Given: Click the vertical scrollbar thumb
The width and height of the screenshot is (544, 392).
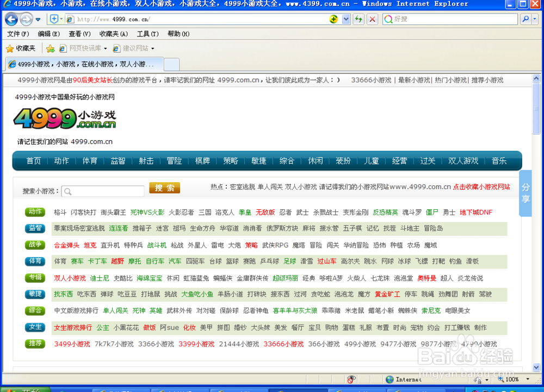Looking at the screenshot, I should click(x=536, y=108).
